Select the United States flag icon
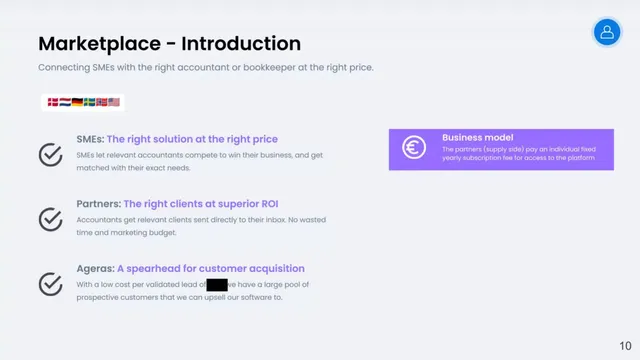 click(114, 102)
